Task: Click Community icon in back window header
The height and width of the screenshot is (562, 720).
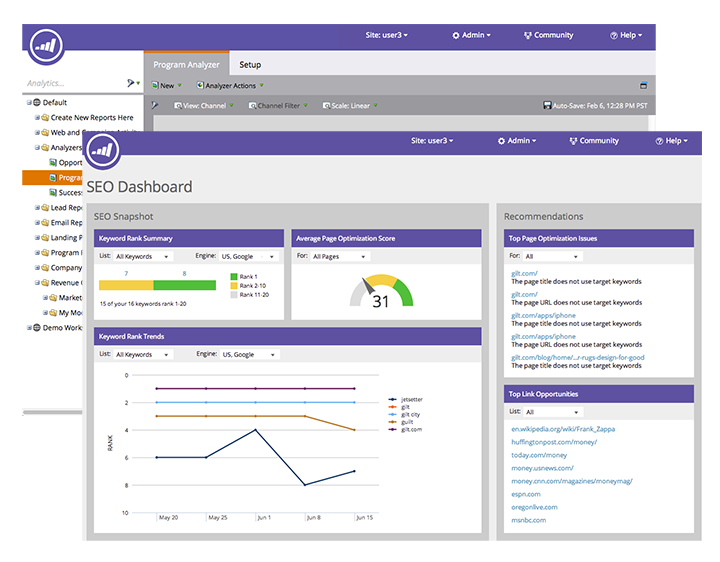Action: click(x=528, y=35)
